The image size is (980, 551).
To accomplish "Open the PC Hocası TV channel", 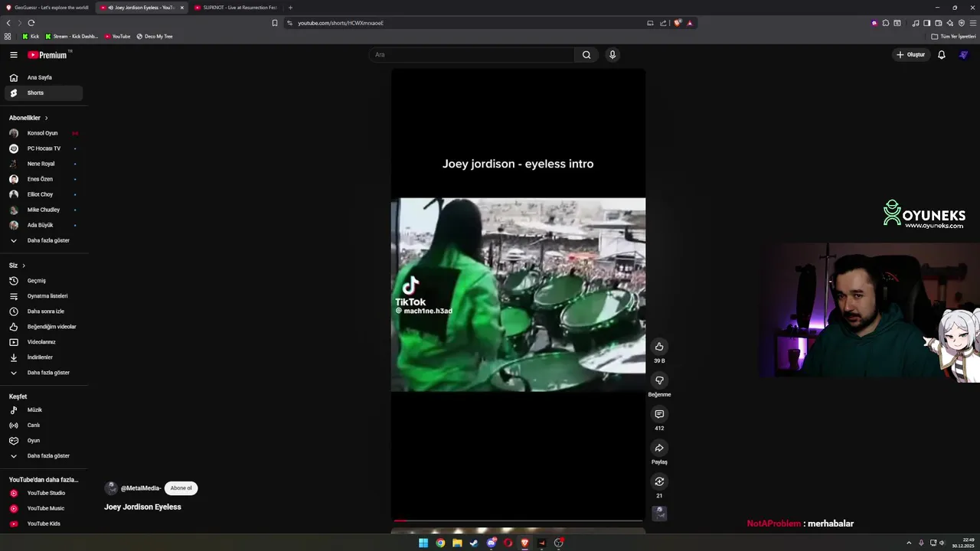I will pyautogui.click(x=44, y=148).
